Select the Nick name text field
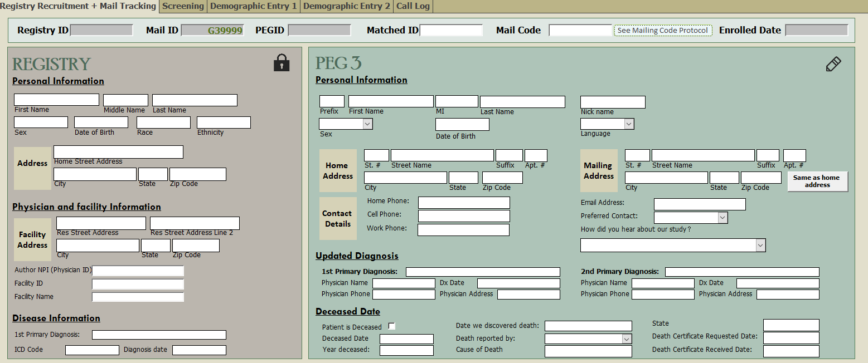 pyautogui.click(x=612, y=102)
